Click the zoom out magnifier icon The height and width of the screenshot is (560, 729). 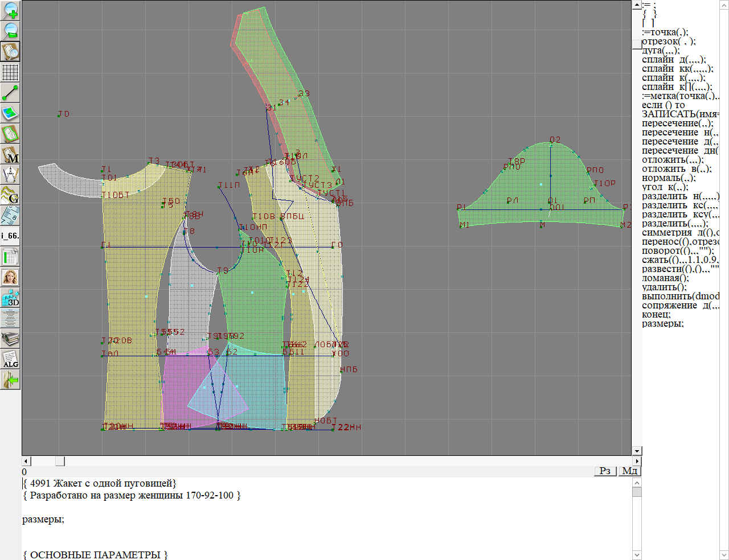coord(10,30)
